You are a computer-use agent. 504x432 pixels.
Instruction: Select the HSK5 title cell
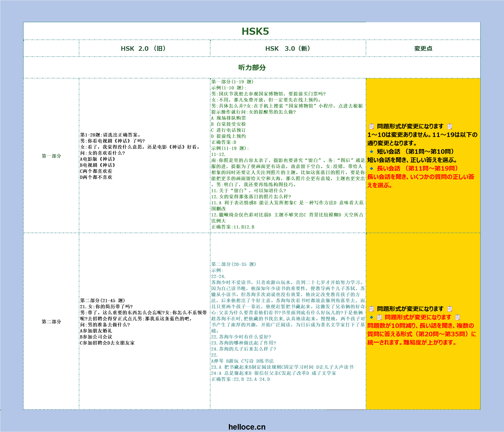point(255,31)
